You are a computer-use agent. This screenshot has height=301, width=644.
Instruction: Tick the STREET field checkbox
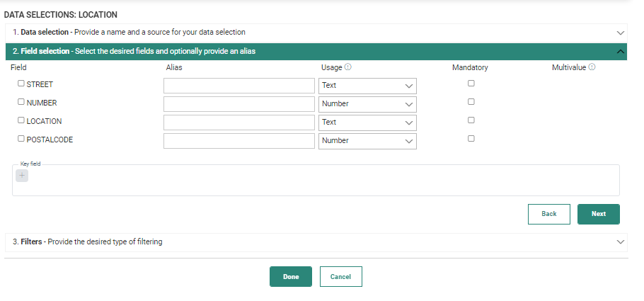[21, 84]
